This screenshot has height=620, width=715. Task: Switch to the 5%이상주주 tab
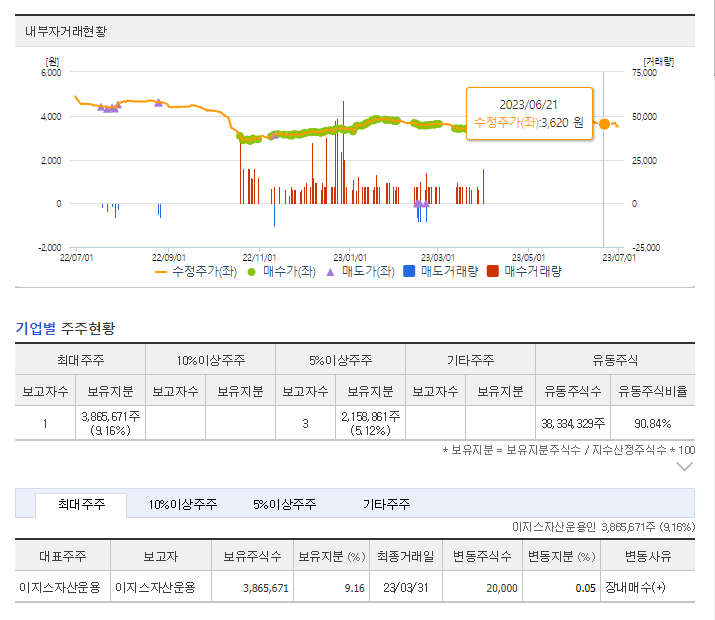pyautogui.click(x=285, y=505)
